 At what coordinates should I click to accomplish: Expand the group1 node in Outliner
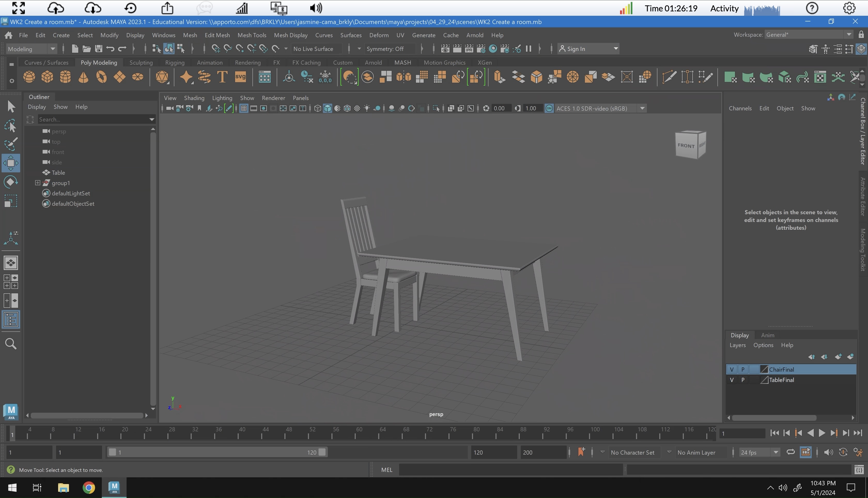click(x=38, y=183)
